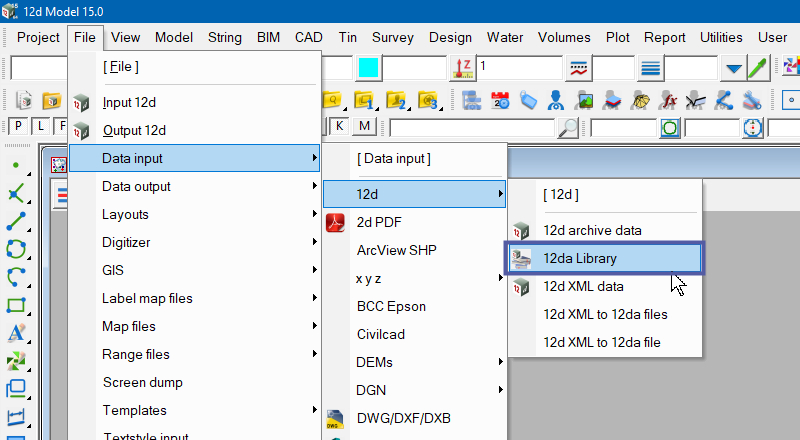Expand the x y z submenu
Screen dimensions: 800x440
[x=414, y=278]
